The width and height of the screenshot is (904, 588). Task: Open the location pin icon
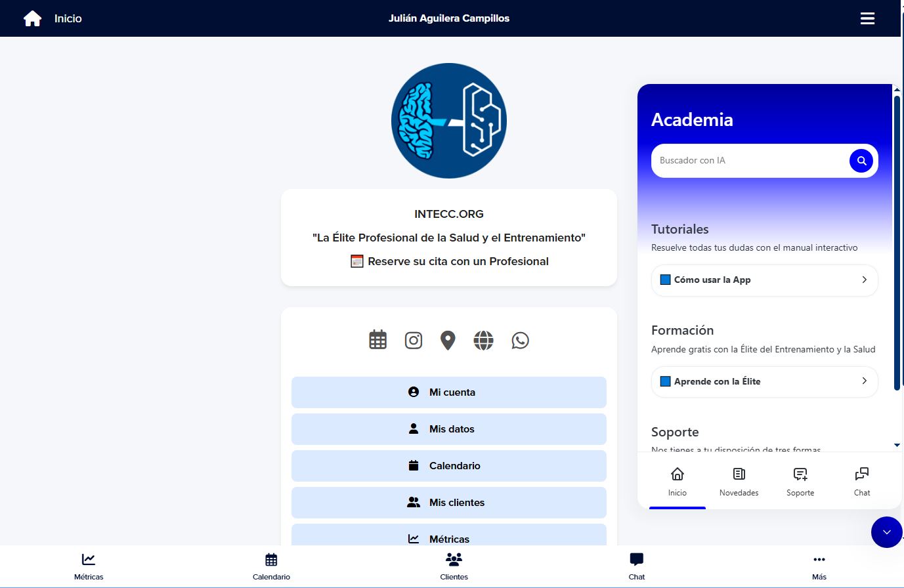[x=448, y=341]
